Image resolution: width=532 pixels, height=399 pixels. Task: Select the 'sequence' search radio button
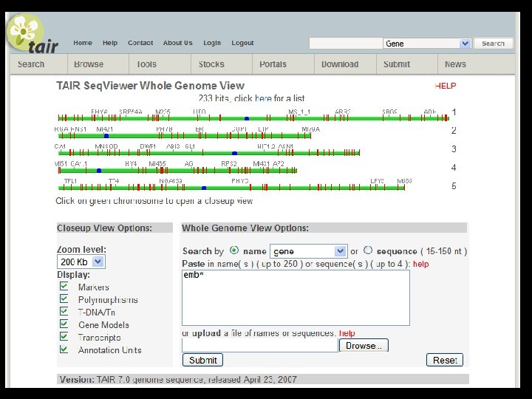coord(368,250)
